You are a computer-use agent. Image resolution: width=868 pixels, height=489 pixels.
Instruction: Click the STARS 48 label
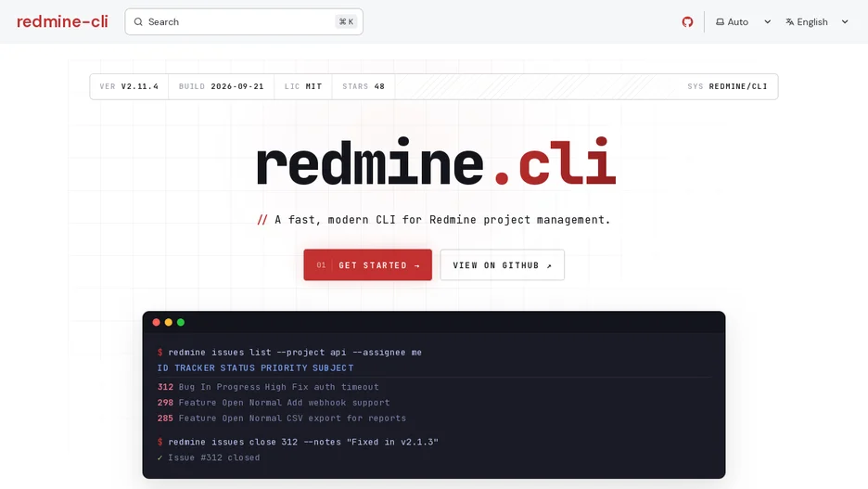pyautogui.click(x=364, y=86)
